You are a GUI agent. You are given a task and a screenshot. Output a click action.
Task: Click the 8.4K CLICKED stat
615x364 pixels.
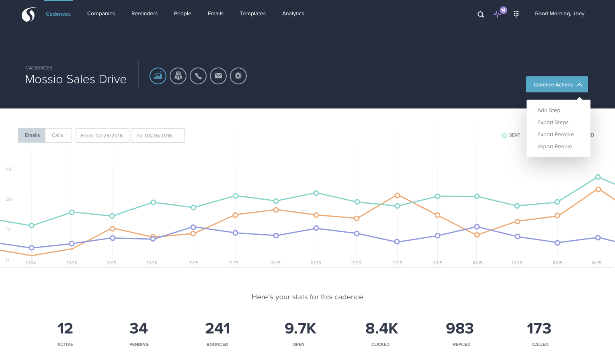tap(381, 334)
